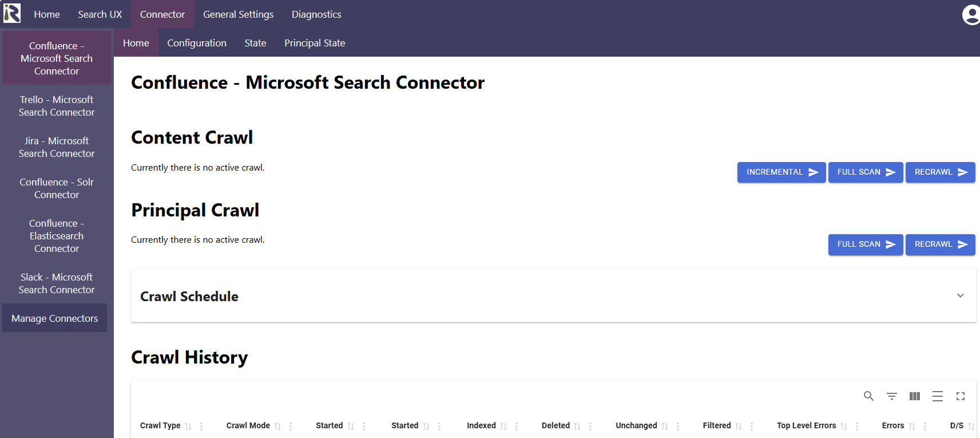Select Jira - Microsoft Search Connector
Image resolution: width=980 pixels, height=438 pixels.
pos(57,147)
